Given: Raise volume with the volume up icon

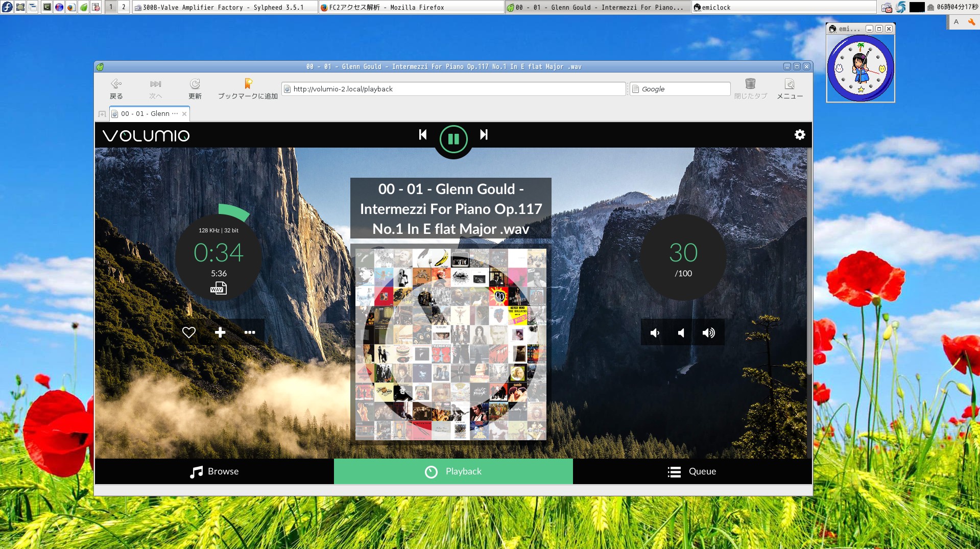Looking at the screenshot, I should coord(708,333).
